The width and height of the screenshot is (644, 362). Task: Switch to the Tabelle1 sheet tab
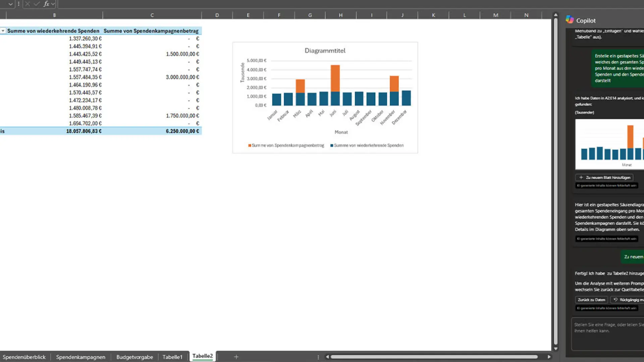[x=172, y=357]
